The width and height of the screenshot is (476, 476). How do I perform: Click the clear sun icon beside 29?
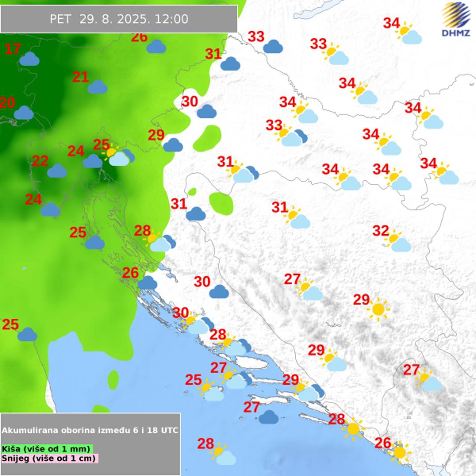tap(378, 309)
